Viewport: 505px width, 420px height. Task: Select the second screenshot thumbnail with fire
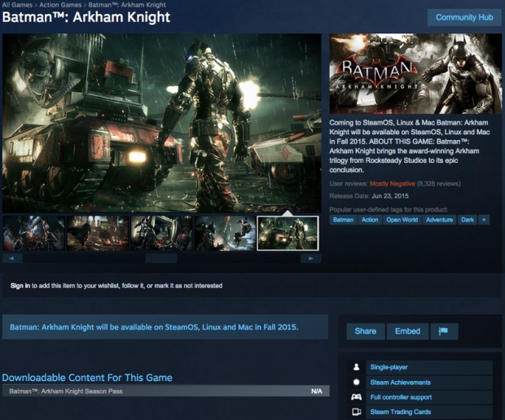98,234
